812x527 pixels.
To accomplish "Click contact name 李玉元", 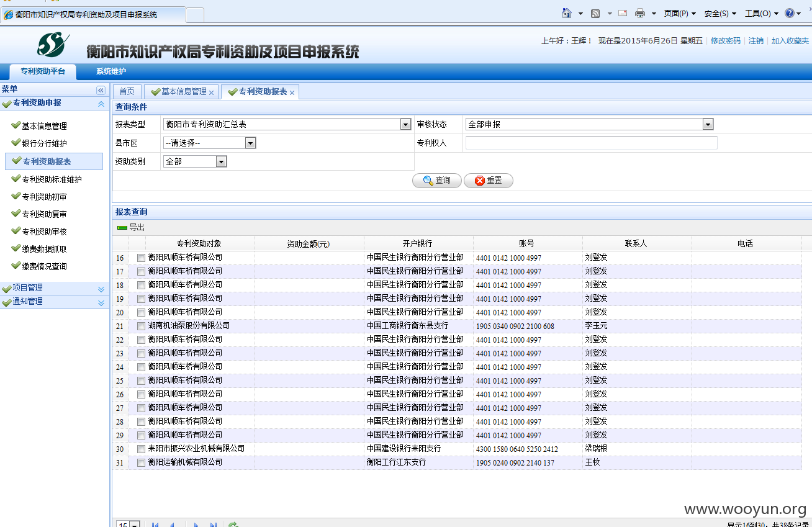I will [x=597, y=326].
